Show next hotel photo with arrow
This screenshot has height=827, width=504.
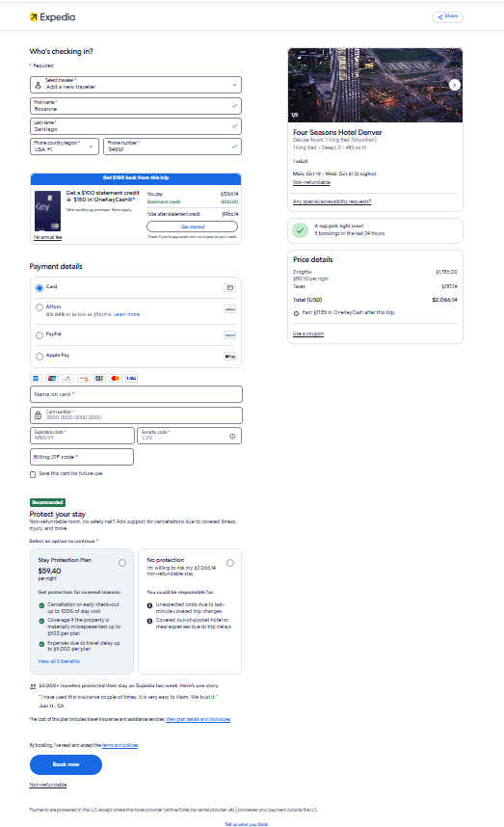(x=455, y=85)
